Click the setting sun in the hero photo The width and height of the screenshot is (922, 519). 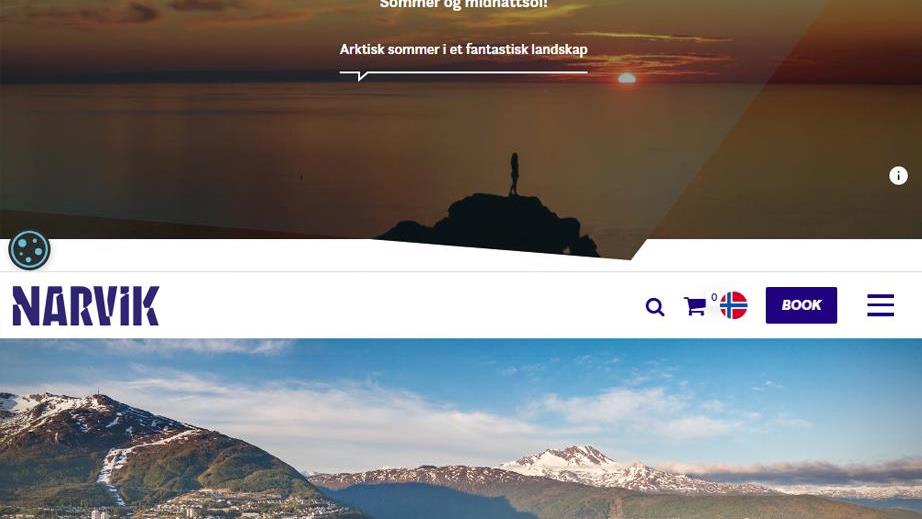(627, 78)
